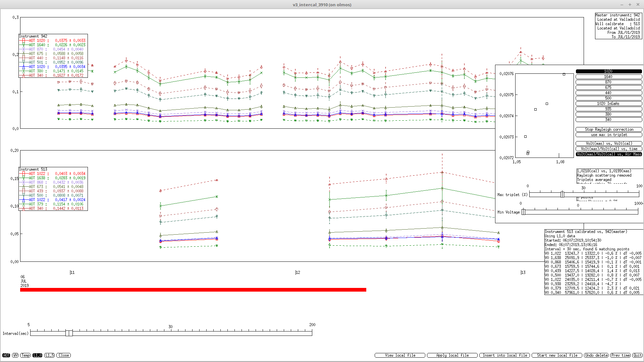Select the 500 wavelength channel button
The image size is (644, 362).
[x=608, y=98]
